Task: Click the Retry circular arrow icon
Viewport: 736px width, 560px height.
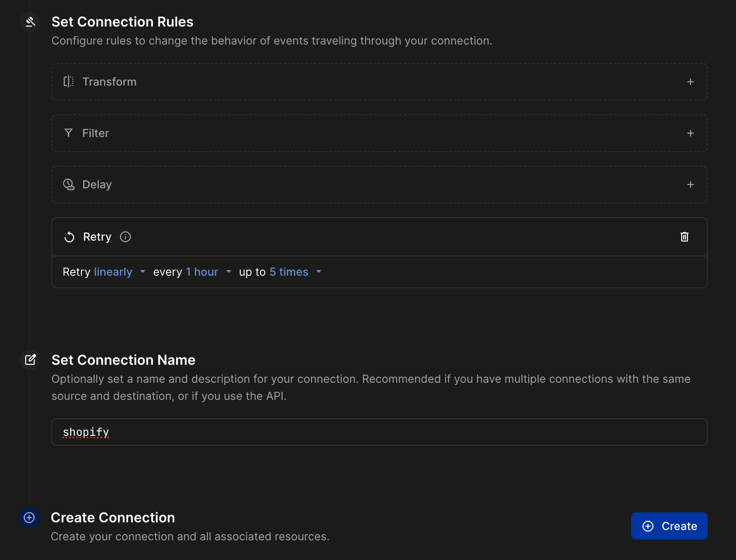Action: (x=69, y=237)
